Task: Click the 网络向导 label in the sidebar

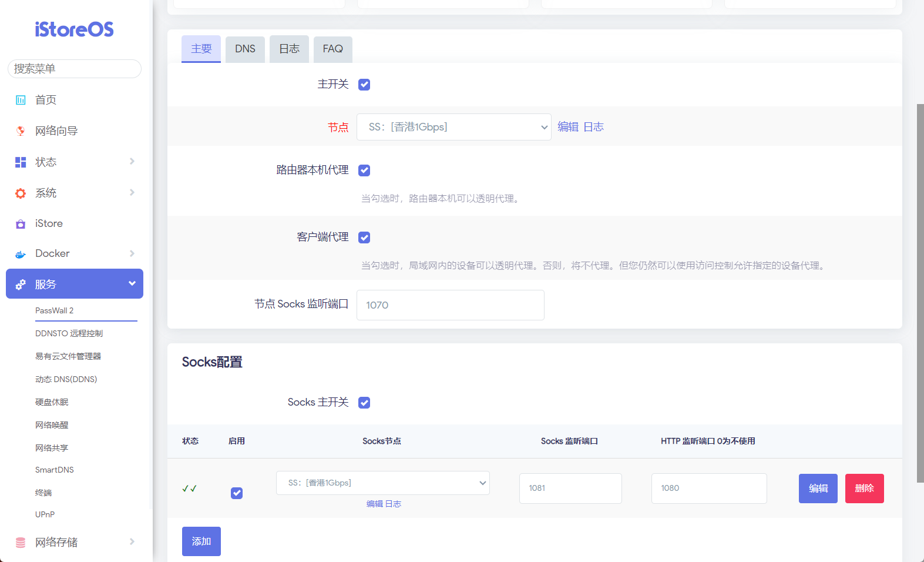Action: click(x=56, y=131)
